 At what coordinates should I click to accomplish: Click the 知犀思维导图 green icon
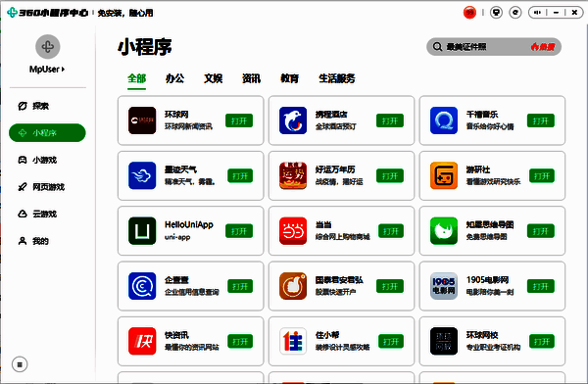point(444,230)
